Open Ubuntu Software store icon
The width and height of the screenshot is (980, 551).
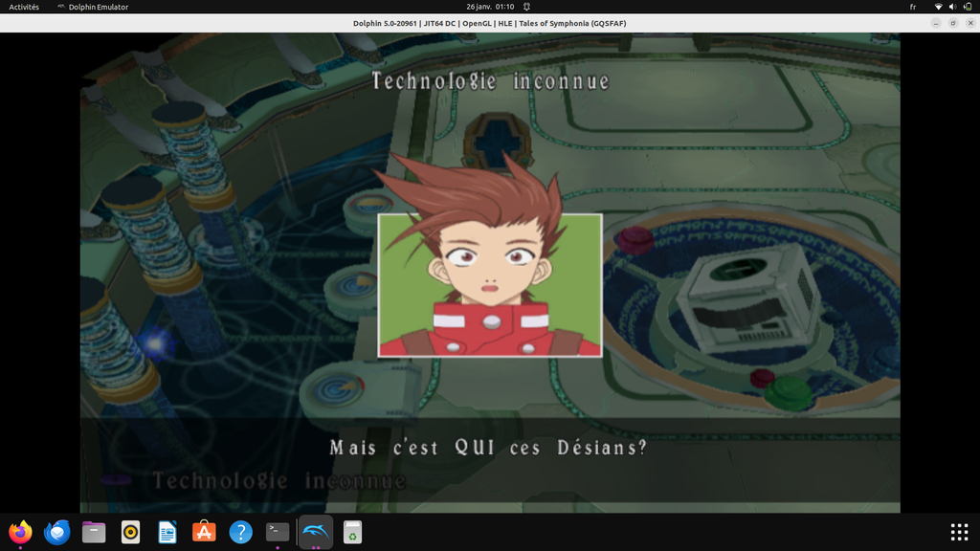coord(204,532)
